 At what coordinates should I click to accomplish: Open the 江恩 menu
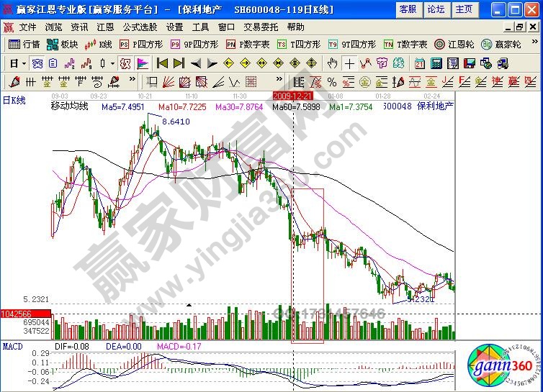105,27
